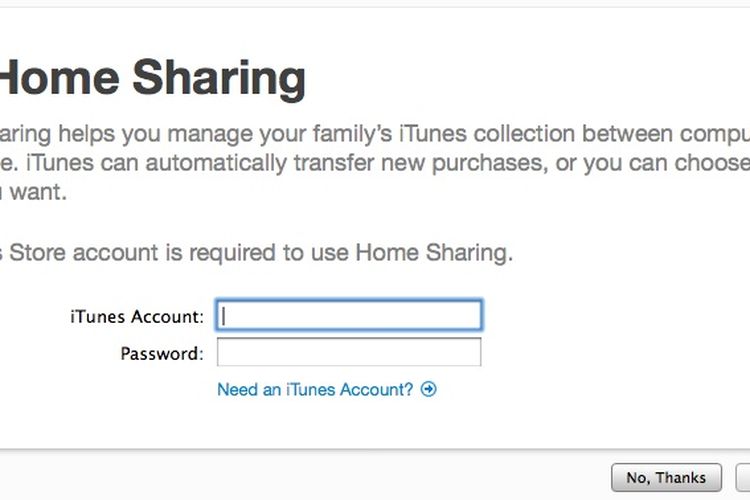Click the Home Sharing heading
This screenshot has width=750, height=500.
[153, 78]
